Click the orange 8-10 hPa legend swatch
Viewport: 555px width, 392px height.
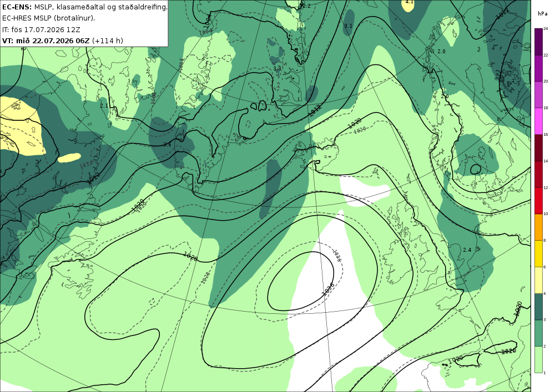538,227
